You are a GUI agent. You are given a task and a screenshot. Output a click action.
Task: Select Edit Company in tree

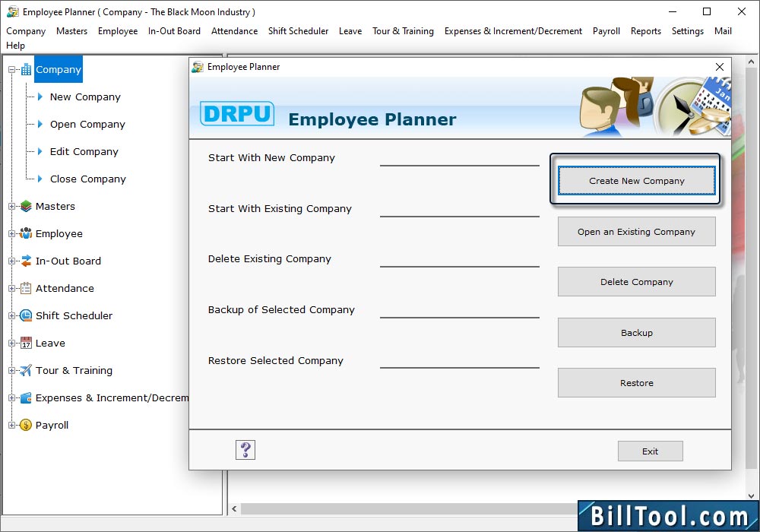[84, 152]
